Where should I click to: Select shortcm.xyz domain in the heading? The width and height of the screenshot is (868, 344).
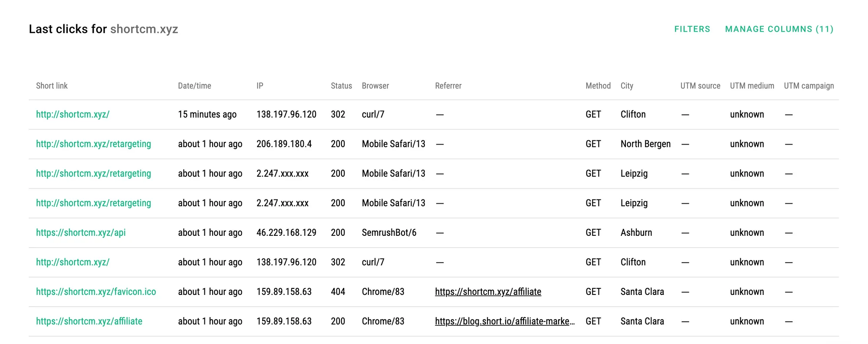pyautogui.click(x=144, y=29)
